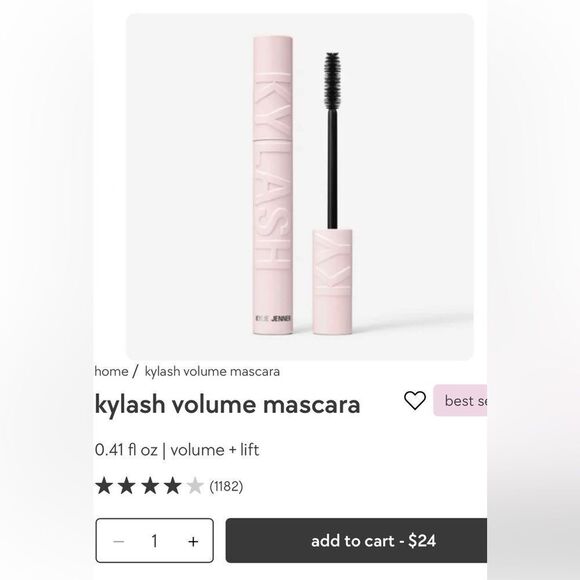Click the Kylie Jenner label on tube
580x580 pixels.
pos(273,318)
